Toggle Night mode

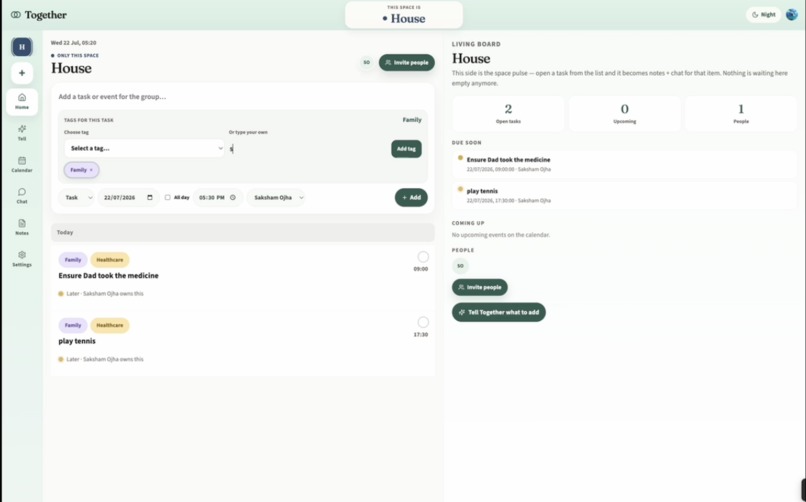763,15
